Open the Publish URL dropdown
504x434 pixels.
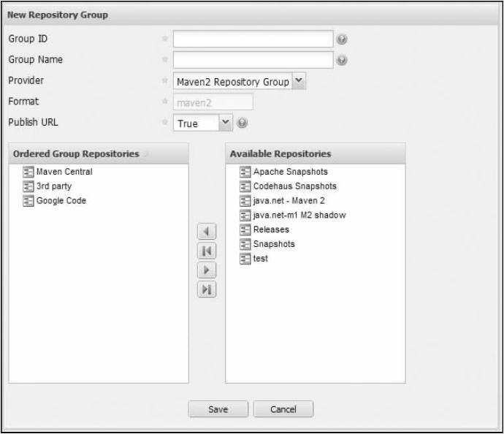point(225,123)
